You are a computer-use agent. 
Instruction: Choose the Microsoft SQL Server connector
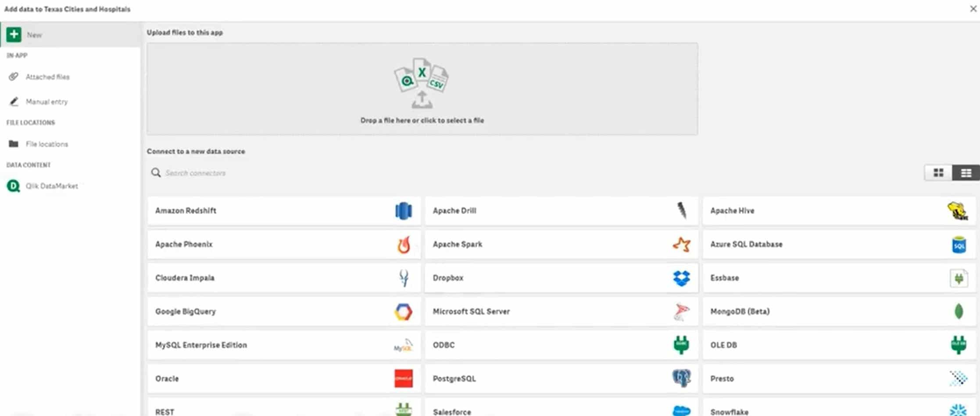[x=561, y=312]
